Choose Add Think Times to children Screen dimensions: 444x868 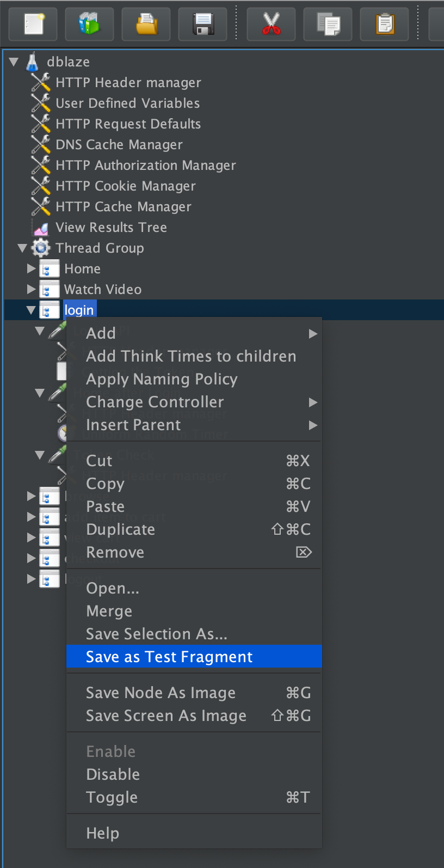pyautogui.click(x=194, y=356)
